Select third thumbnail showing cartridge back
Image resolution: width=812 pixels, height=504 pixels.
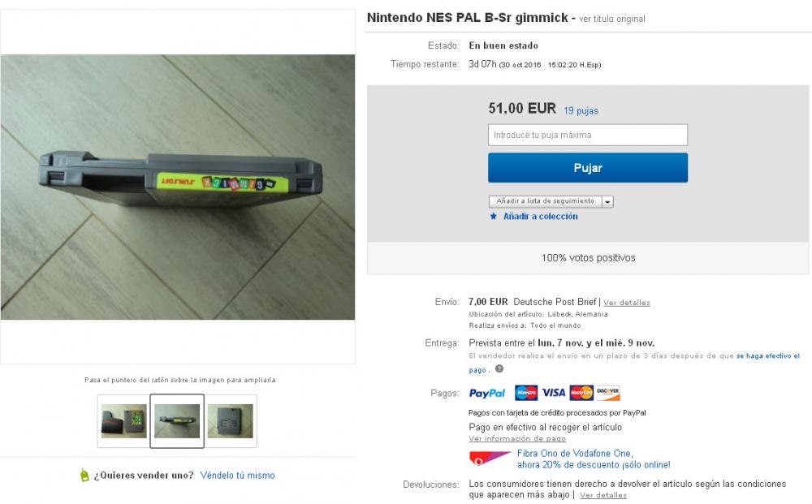tap(231, 421)
